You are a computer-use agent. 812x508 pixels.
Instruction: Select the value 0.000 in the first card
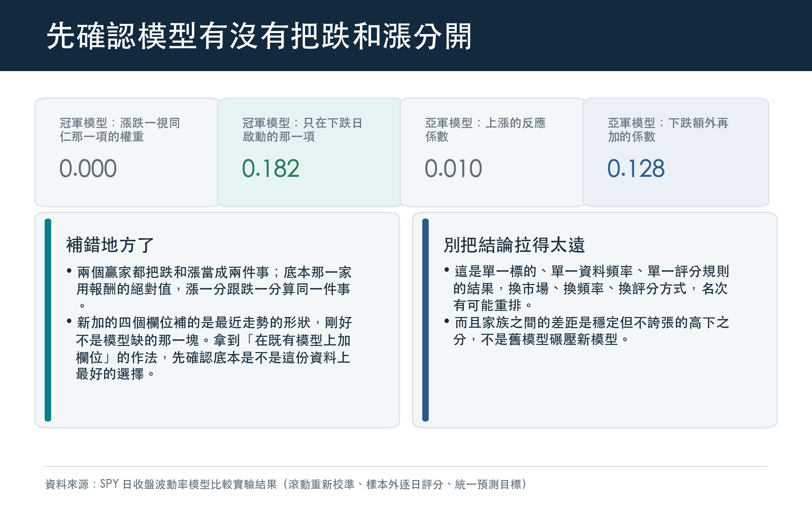click(88, 169)
